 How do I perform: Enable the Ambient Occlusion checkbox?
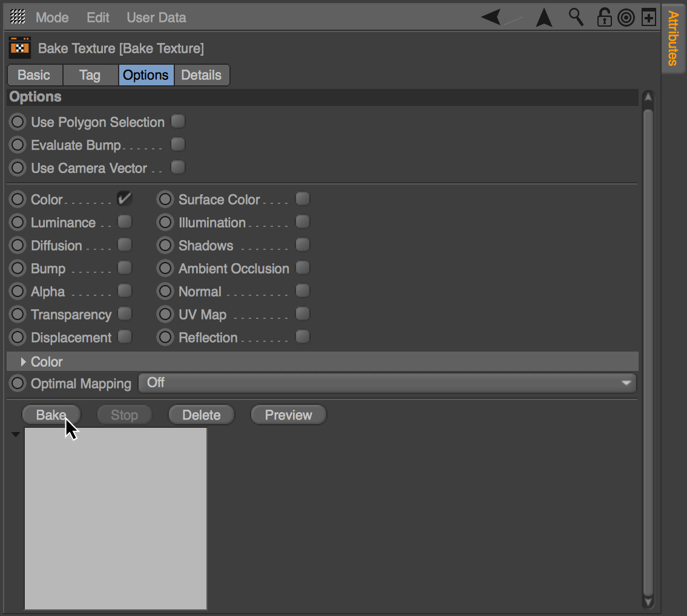click(303, 268)
